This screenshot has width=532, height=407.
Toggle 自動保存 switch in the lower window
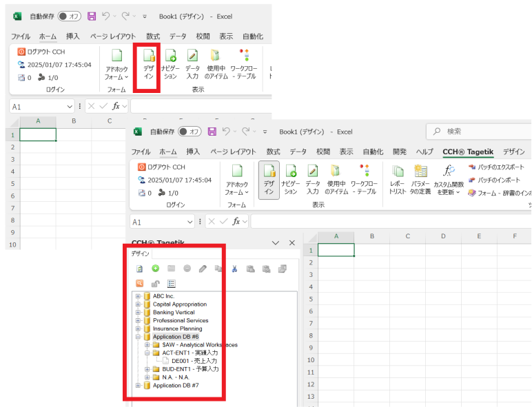tap(189, 132)
